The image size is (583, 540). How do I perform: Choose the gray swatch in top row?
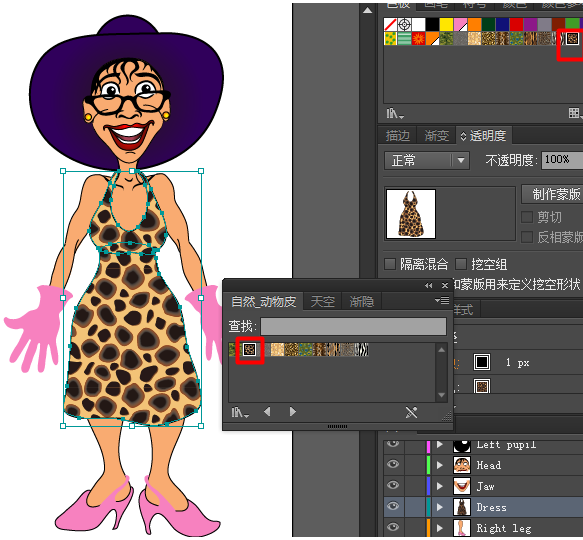pyautogui.click(x=545, y=25)
